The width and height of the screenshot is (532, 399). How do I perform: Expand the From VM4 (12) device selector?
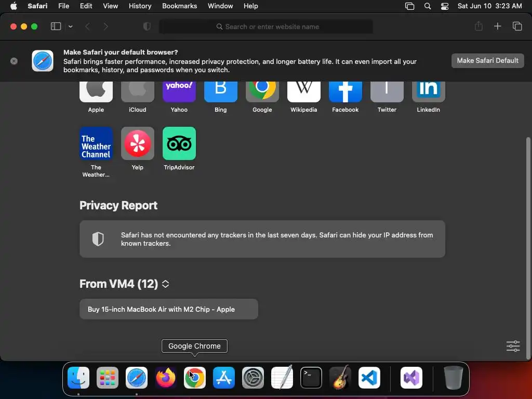coord(165,284)
